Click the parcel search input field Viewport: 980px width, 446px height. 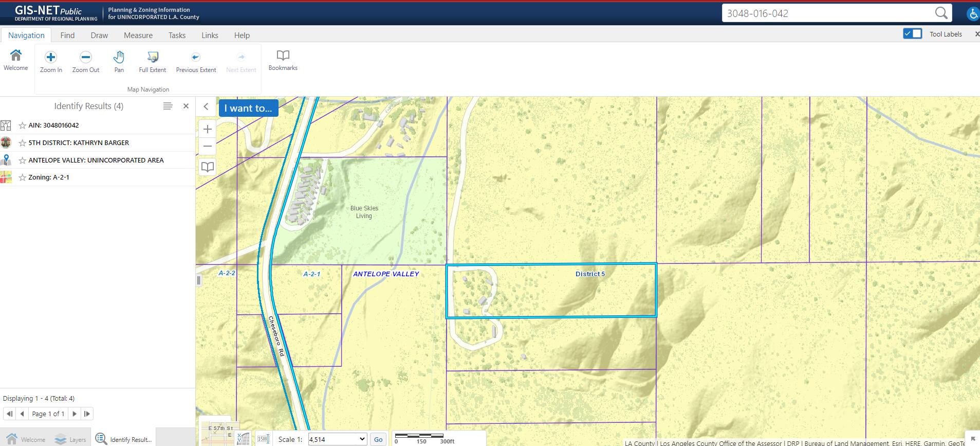(x=827, y=13)
